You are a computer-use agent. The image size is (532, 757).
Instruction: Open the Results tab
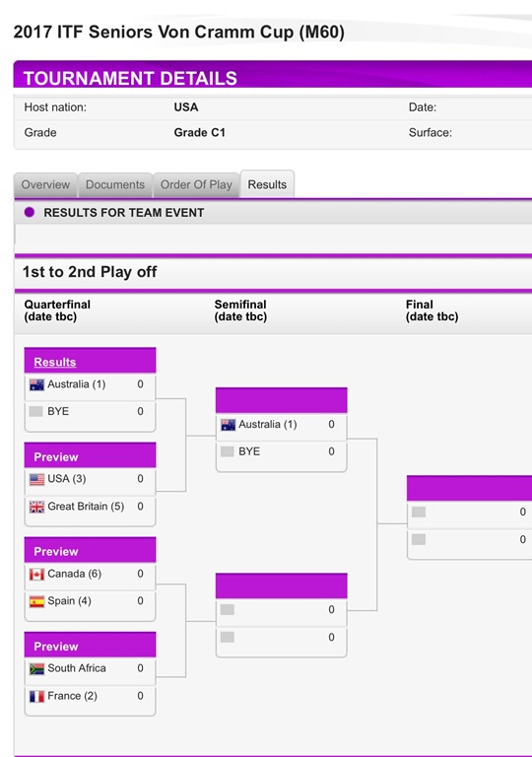tap(267, 184)
